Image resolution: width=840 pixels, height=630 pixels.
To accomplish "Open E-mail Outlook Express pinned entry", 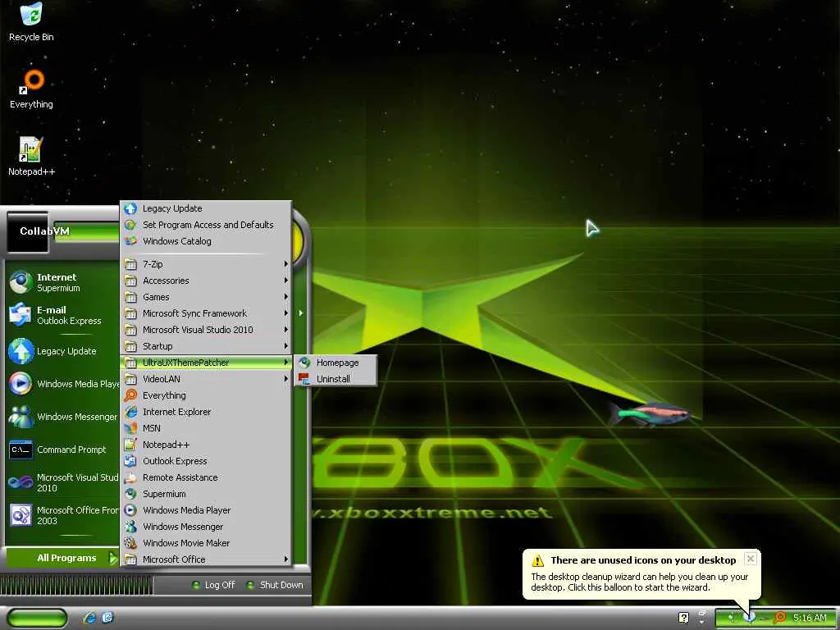I will tap(62, 315).
